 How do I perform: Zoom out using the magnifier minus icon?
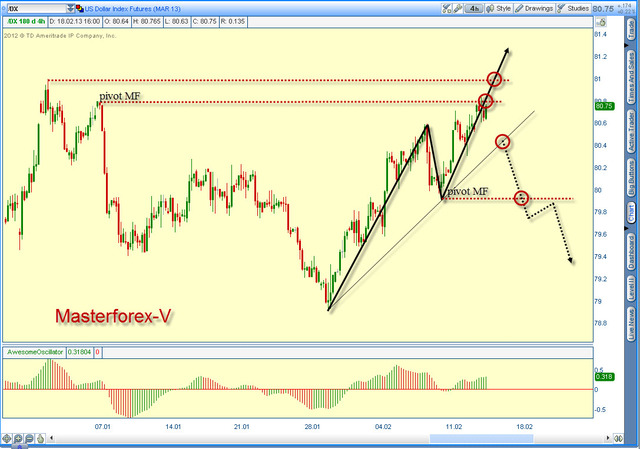(29, 439)
